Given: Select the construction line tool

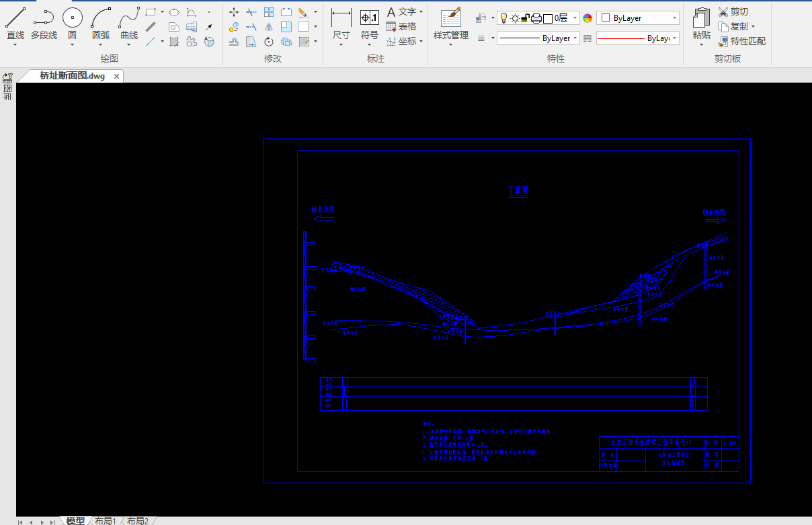Looking at the screenshot, I should pyautogui.click(x=151, y=42).
